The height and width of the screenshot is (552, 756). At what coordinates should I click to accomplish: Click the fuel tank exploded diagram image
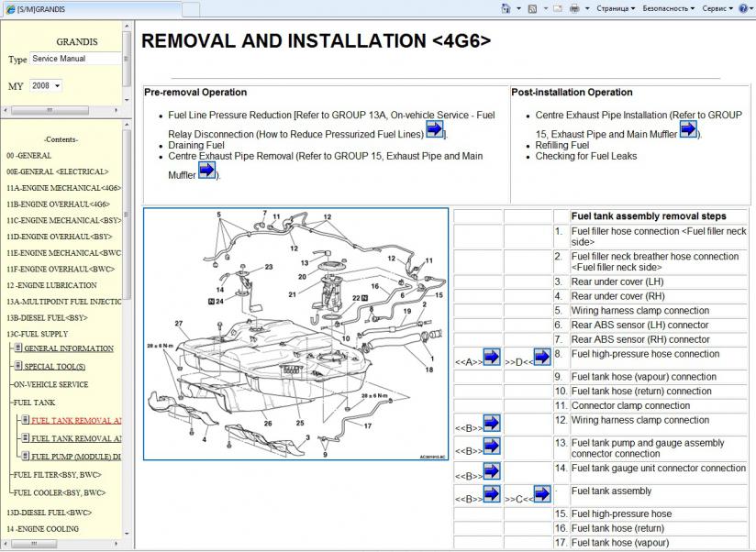coord(296,334)
